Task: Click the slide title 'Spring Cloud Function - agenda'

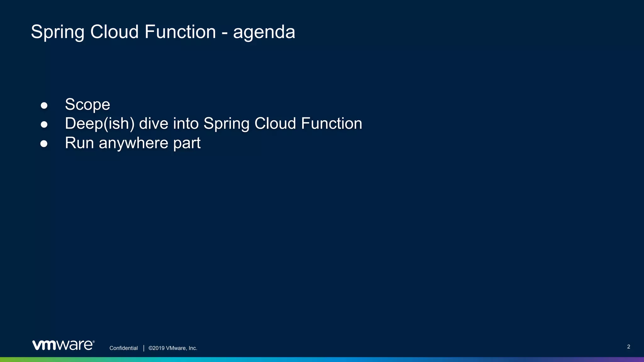Action: [163, 32]
